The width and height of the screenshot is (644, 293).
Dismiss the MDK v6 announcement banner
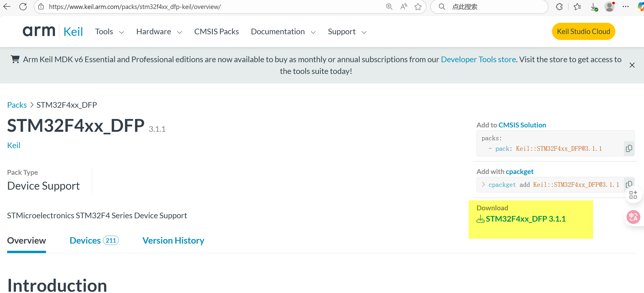click(x=632, y=65)
